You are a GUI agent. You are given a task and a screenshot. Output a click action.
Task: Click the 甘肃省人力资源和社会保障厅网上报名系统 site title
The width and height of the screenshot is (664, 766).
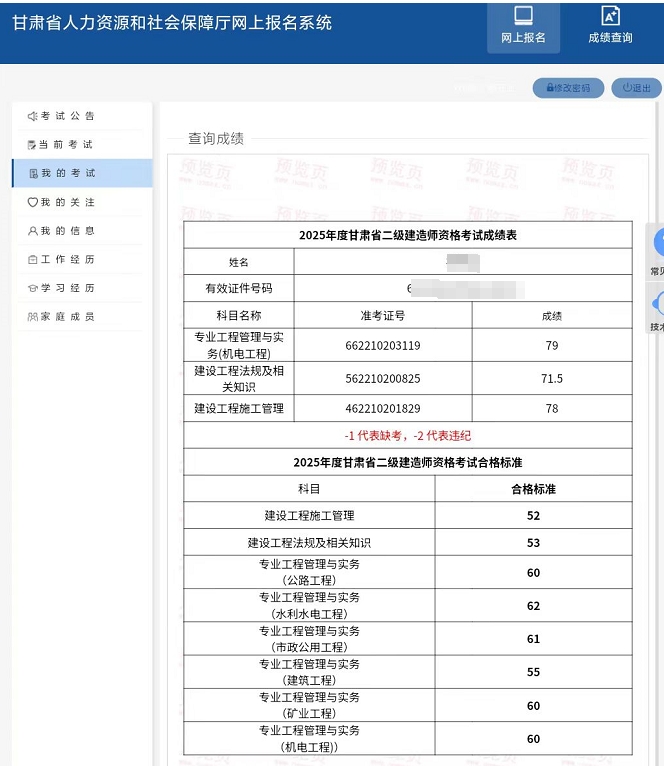[x=172, y=22]
